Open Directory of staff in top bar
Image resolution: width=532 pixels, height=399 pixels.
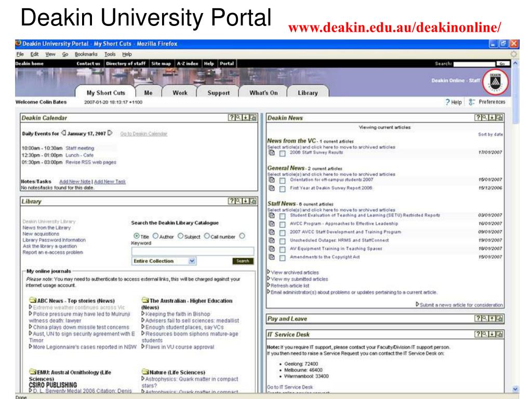(126, 63)
